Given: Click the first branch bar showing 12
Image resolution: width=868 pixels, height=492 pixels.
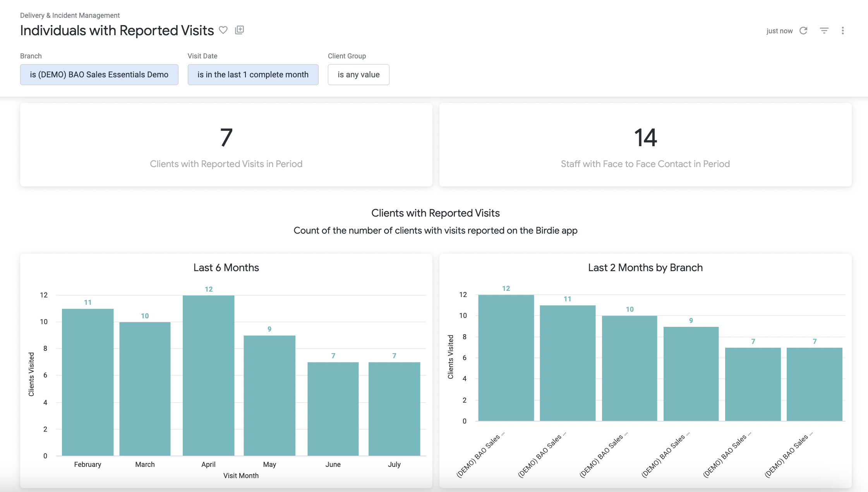Looking at the screenshot, I should point(506,358).
